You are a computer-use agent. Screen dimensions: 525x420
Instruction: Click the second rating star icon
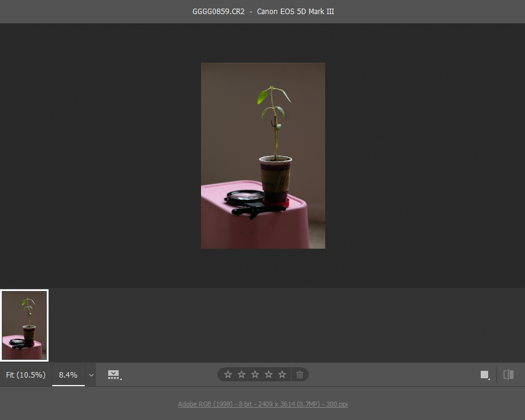241,374
